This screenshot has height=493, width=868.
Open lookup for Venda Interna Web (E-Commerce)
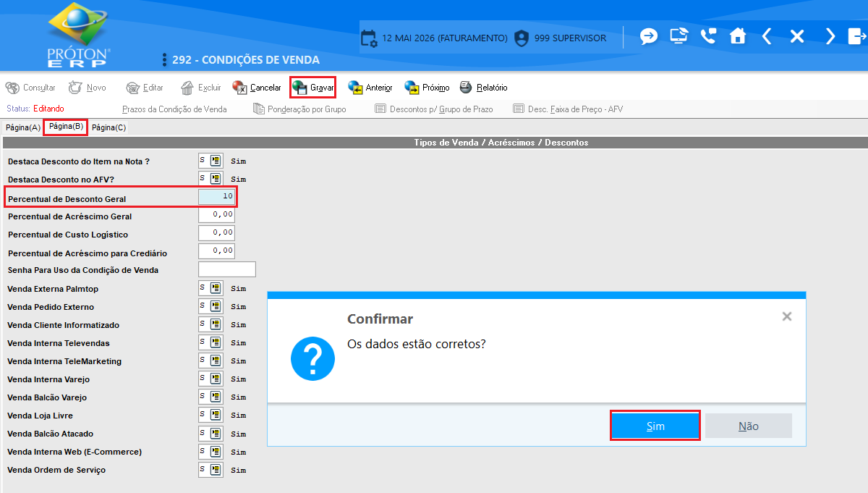(x=216, y=451)
